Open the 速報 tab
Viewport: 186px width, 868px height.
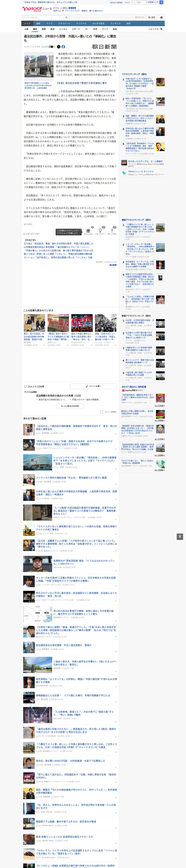(38, 24)
